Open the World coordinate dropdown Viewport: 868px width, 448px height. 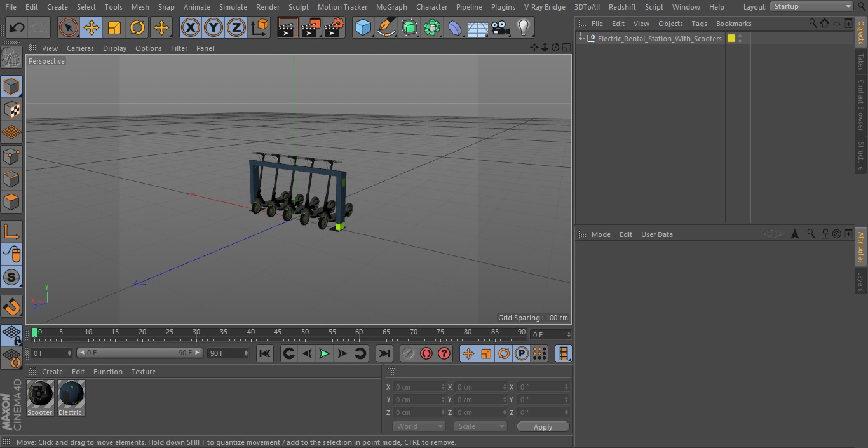pyautogui.click(x=419, y=426)
